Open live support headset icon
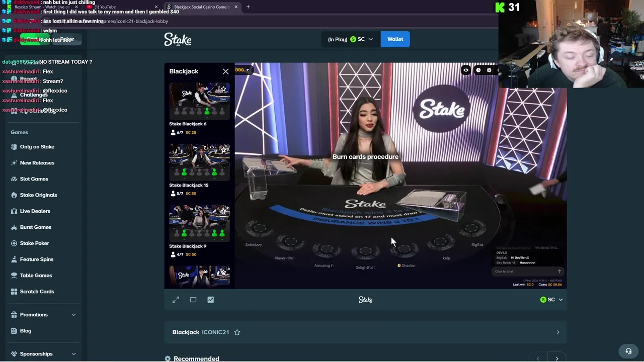 point(628,351)
